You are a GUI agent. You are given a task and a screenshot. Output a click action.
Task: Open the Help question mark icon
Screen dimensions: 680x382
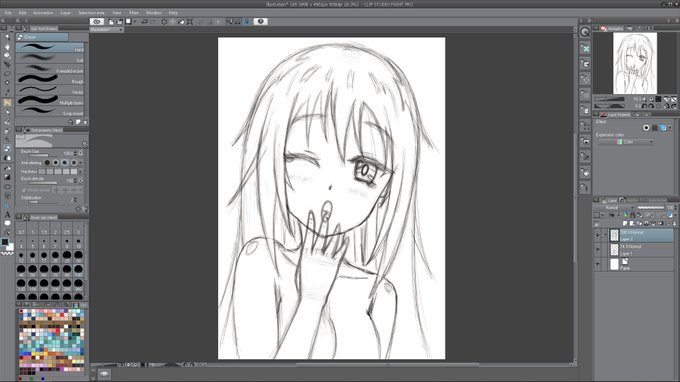(x=261, y=21)
